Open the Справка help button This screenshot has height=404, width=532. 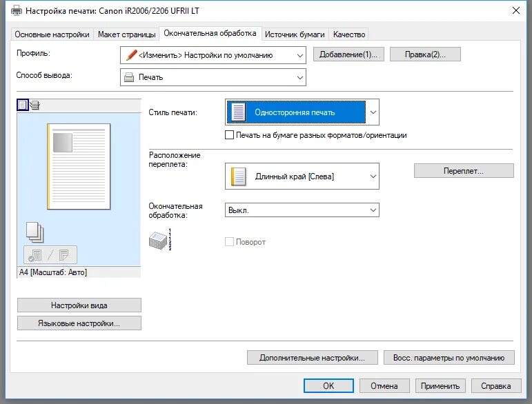(496, 385)
